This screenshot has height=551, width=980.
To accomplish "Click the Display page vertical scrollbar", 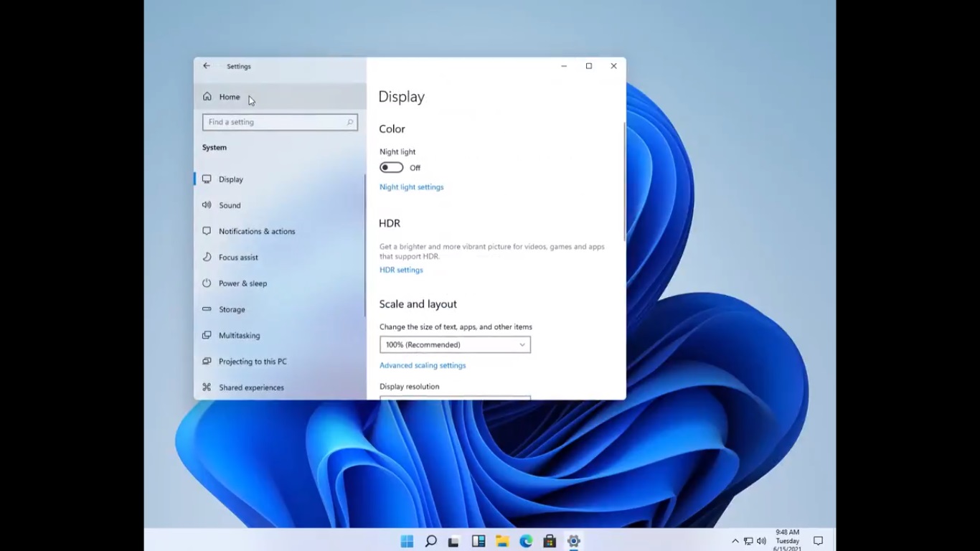I will pos(625,183).
